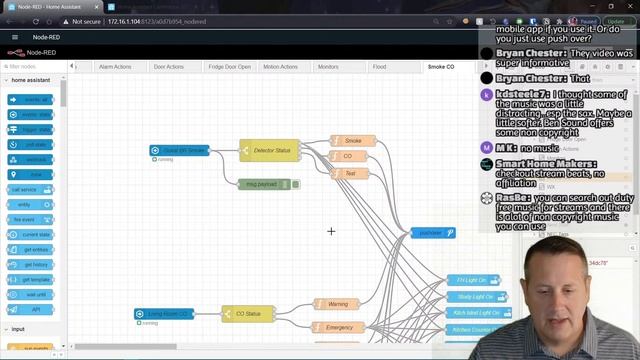640x360 pixels.
Task: Select the 'get entities' palette node
Action: tap(31, 249)
